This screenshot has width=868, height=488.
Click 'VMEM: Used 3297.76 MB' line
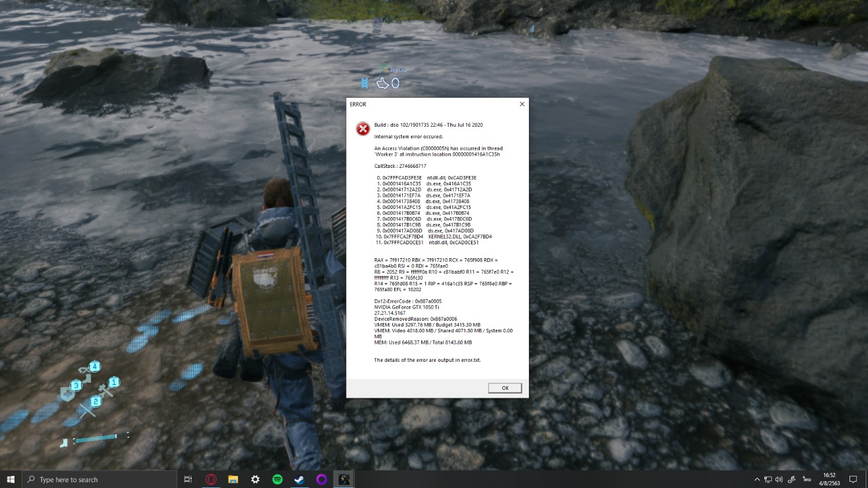[427, 325]
